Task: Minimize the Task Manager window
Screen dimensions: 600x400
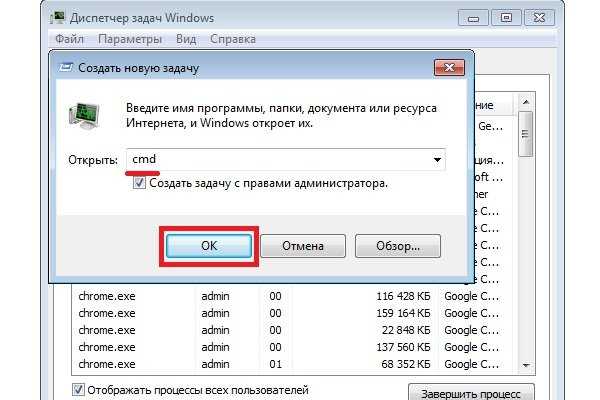Action: [x=473, y=18]
